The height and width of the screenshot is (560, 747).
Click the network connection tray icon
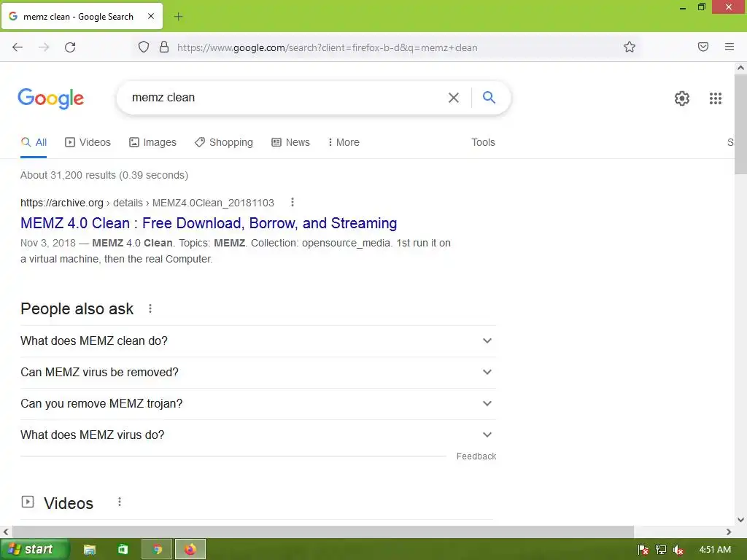(x=661, y=550)
